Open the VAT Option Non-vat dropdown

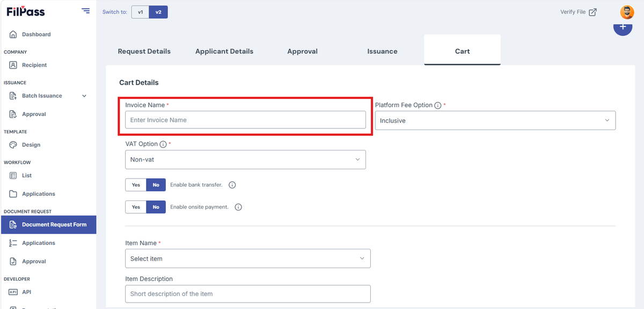245,160
